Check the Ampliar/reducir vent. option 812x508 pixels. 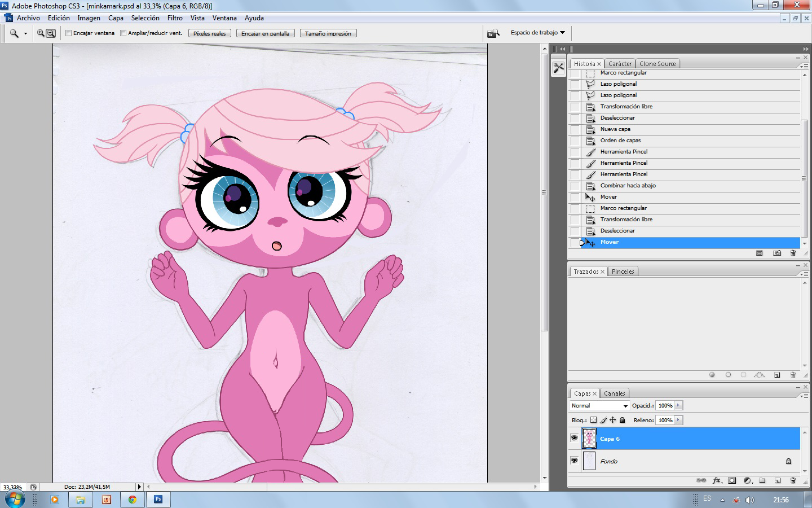(123, 33)
